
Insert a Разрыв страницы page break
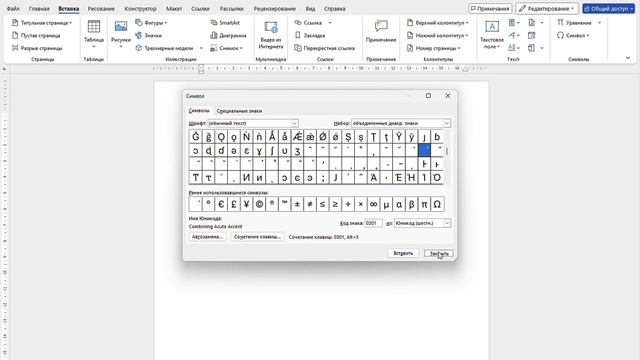[x=37, y=48]
